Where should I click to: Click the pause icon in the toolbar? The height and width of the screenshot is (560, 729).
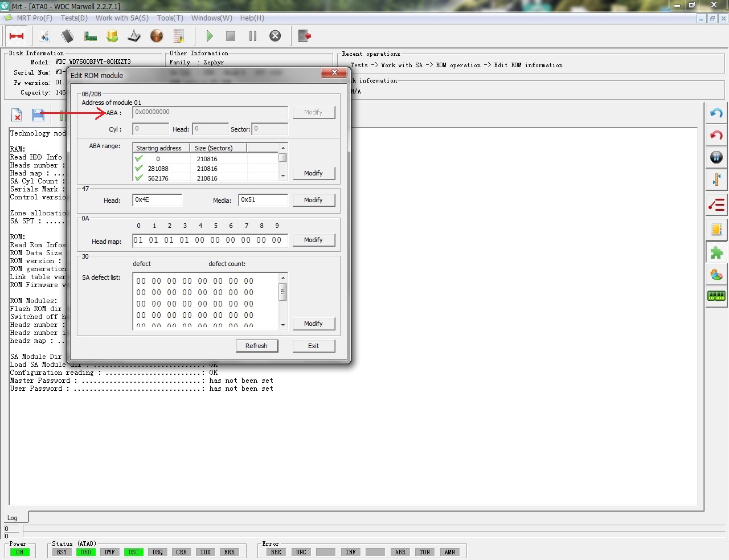click(253, 36)
